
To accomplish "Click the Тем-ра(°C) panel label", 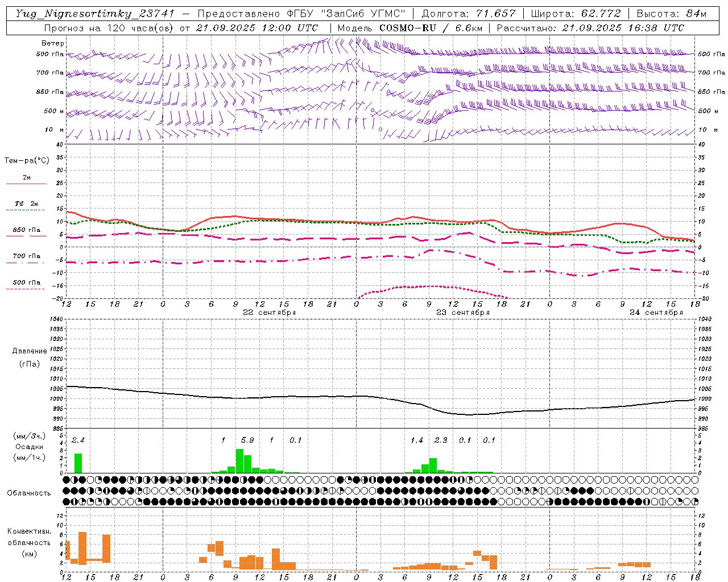I will (27, 161).
